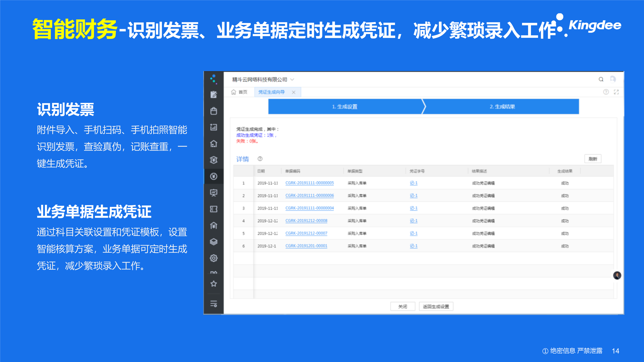The height and width of the screenshot is (362, 644).
Task: Open 记-1 voucher in CGRK-20191111-00000005 row
Action: coord(413,183)
